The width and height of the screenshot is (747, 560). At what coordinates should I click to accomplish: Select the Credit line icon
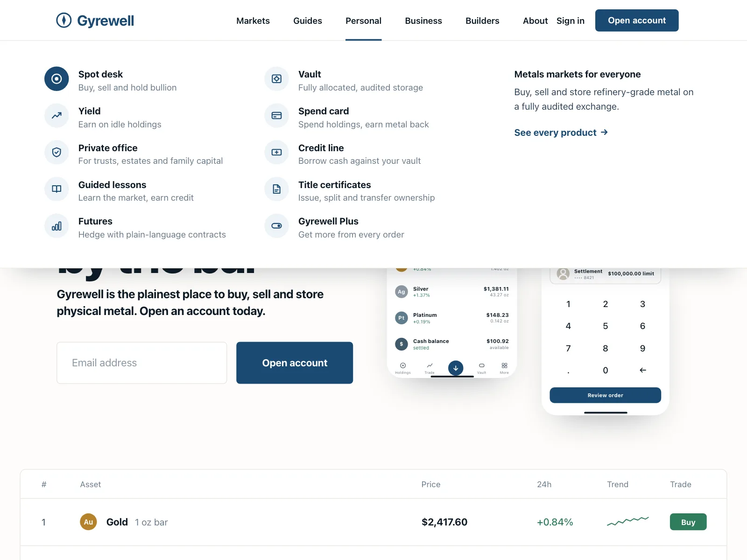point(277,152)
